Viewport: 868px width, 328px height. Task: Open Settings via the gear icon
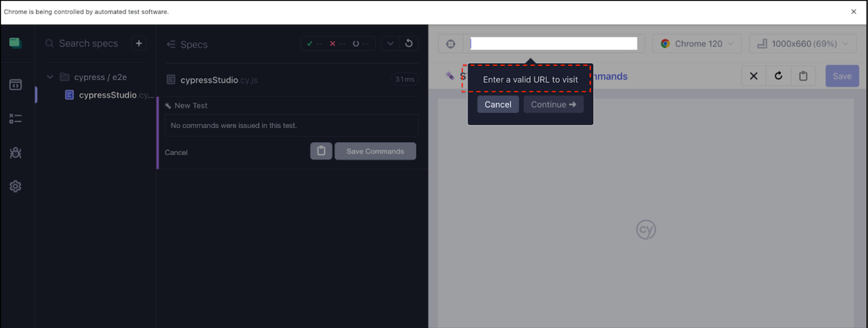pyautogui.click(x=15, y=186)
